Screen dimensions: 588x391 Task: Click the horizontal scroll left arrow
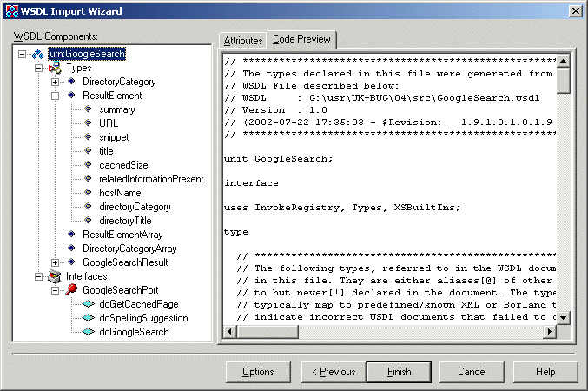tap(230, 331)
